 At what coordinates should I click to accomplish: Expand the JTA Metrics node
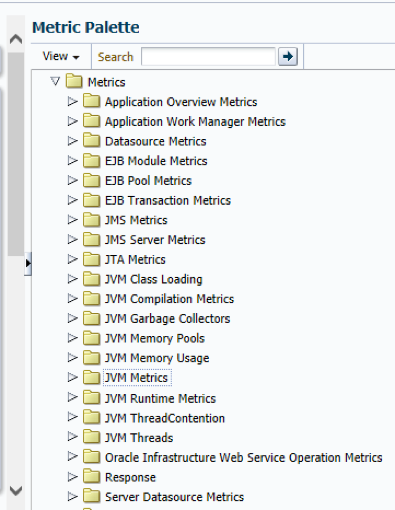point(72,259)
